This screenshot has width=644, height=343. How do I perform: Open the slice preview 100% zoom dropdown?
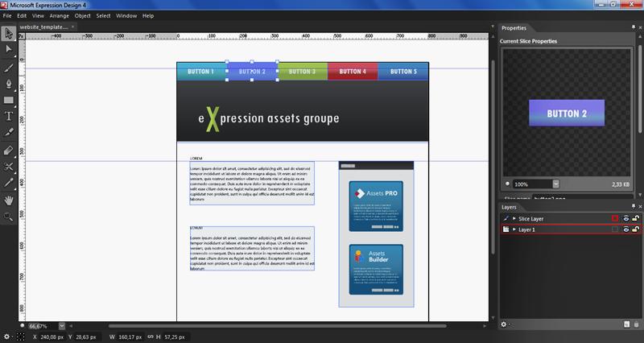coord(555,184)
